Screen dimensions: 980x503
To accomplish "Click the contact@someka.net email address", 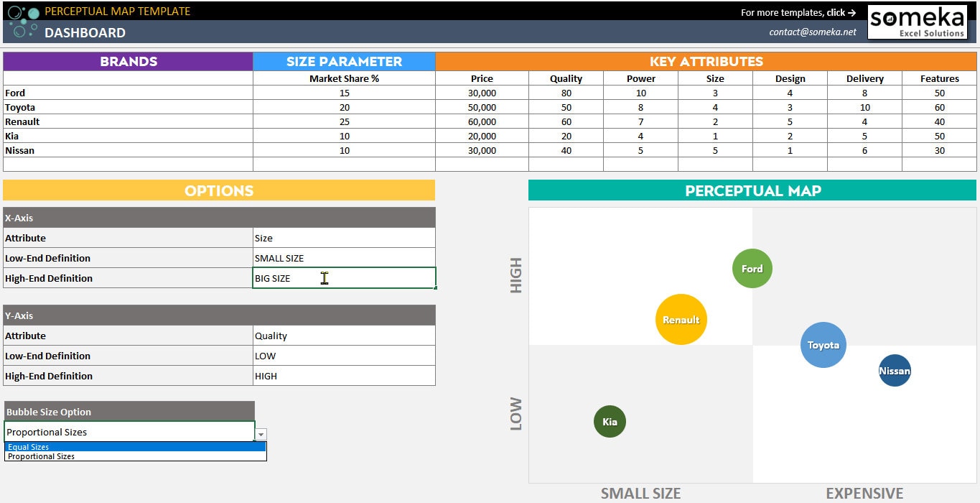I will coord(815,32).
